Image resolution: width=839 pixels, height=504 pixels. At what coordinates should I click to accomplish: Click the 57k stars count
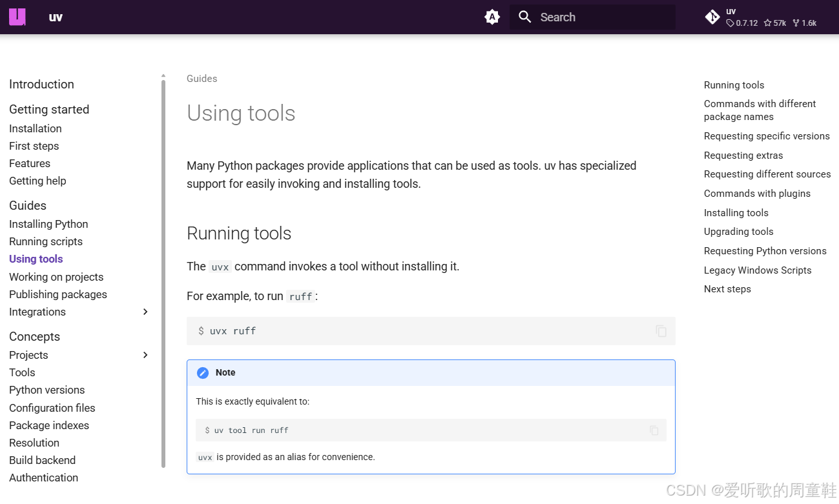[775, 23]
